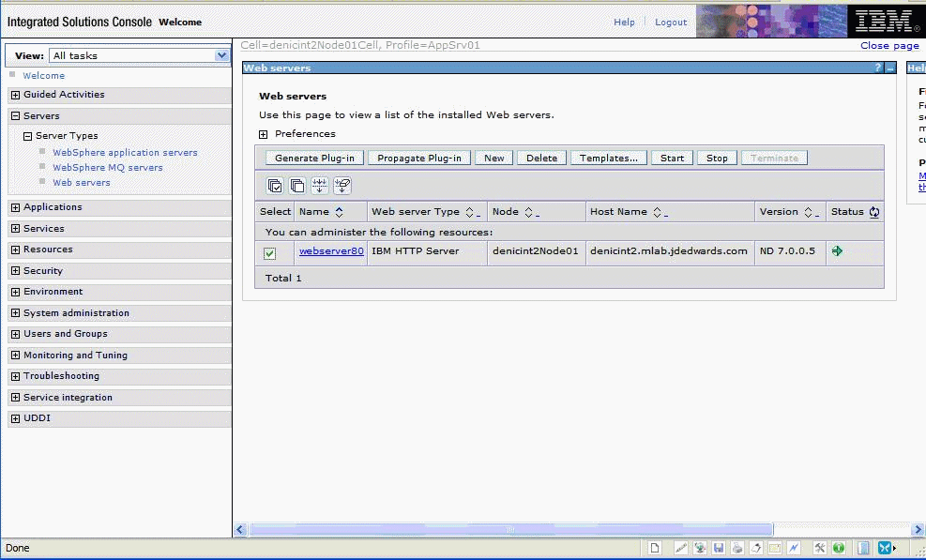Image resolution: width=926 pixels, height=560 pixels.
Task: Toggle the webserver80 row checkbox
Action: point(270,252)
